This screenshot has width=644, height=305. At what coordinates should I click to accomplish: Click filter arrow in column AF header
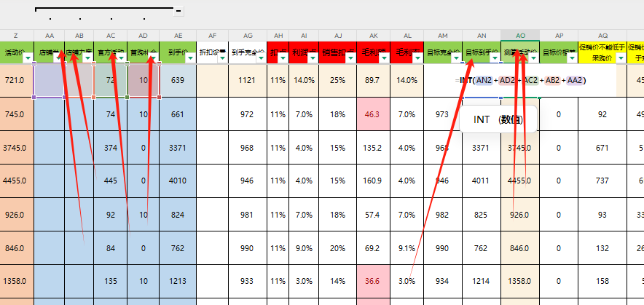click(221, 60)
